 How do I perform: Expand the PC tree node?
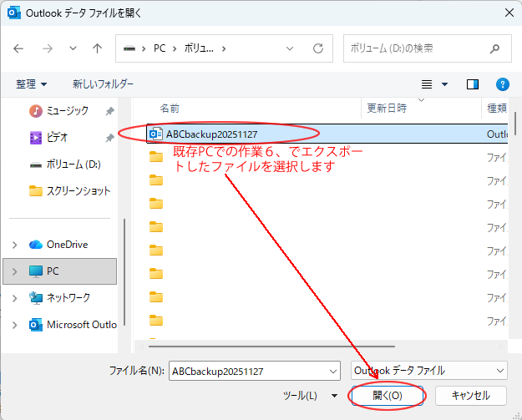tap(15, 271)
